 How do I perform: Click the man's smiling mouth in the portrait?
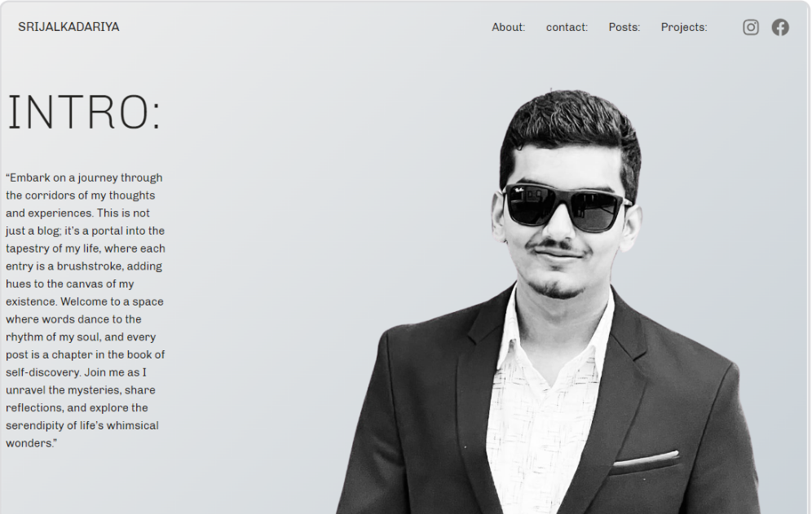559,253
